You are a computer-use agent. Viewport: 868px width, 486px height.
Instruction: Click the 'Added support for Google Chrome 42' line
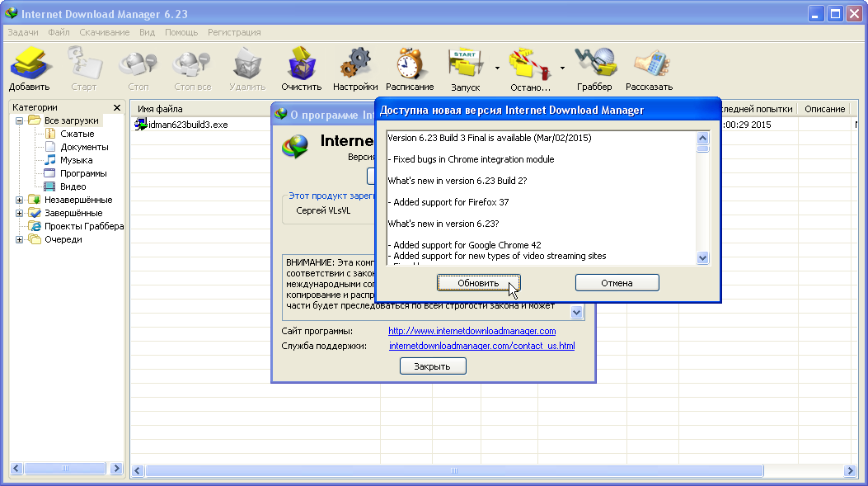point(464,245)
